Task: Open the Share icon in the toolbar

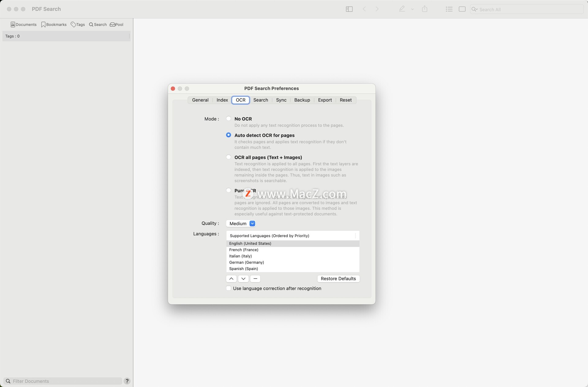Action: coord(424,9)
